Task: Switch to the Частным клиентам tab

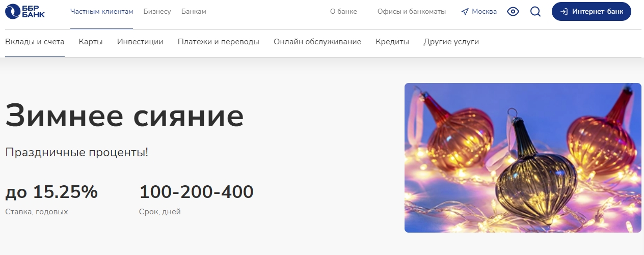Action: tap(101, 12)
